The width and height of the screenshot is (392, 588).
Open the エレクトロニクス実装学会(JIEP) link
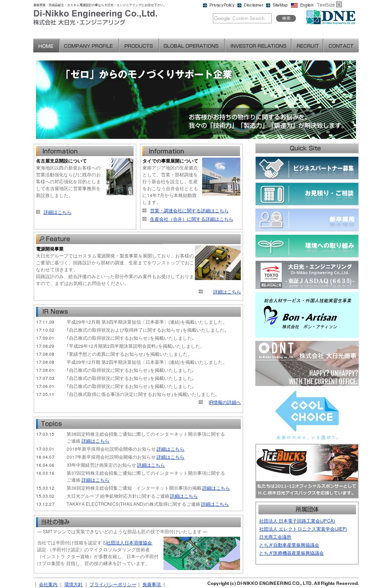[x=303, y=529]
